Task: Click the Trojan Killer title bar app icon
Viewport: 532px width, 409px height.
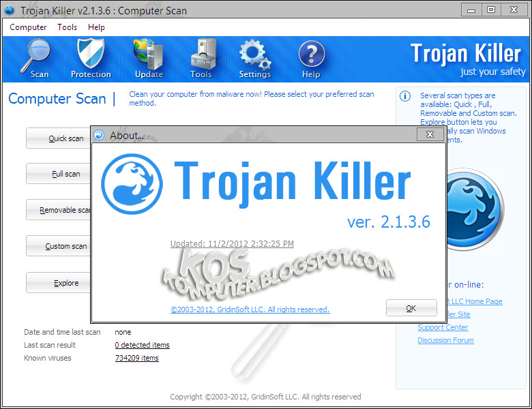Action: pos(10,10)
